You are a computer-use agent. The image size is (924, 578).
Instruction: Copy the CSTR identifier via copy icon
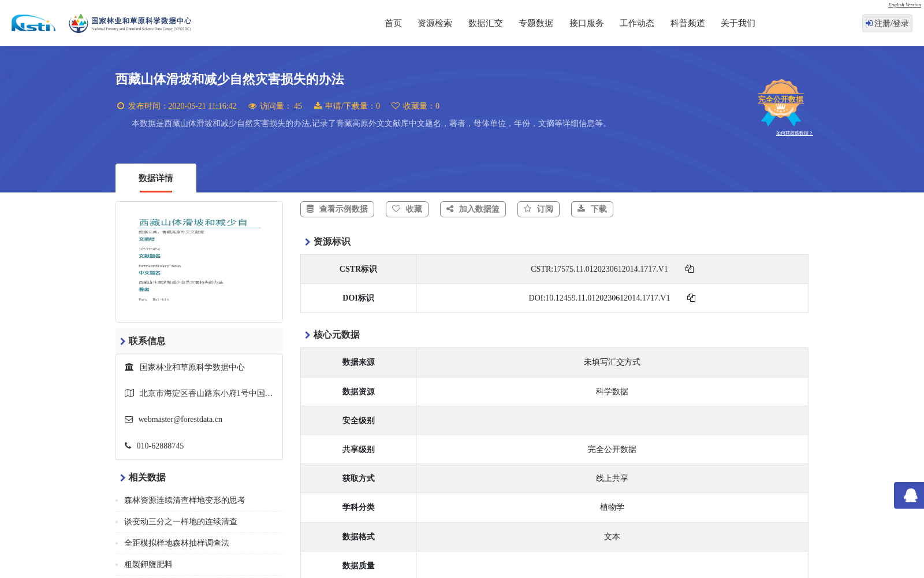click(x=690, y=269)
